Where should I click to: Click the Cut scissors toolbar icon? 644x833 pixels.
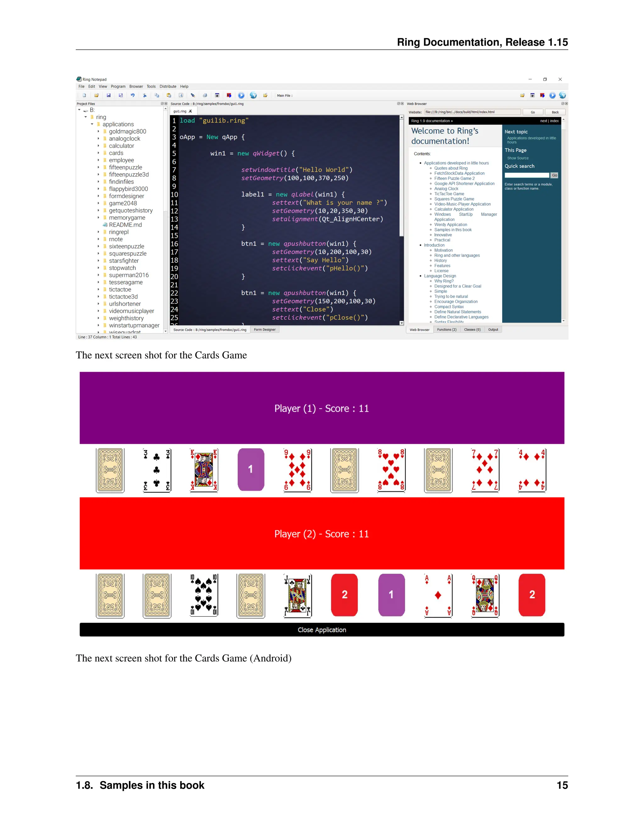click(x=145, y=95)
